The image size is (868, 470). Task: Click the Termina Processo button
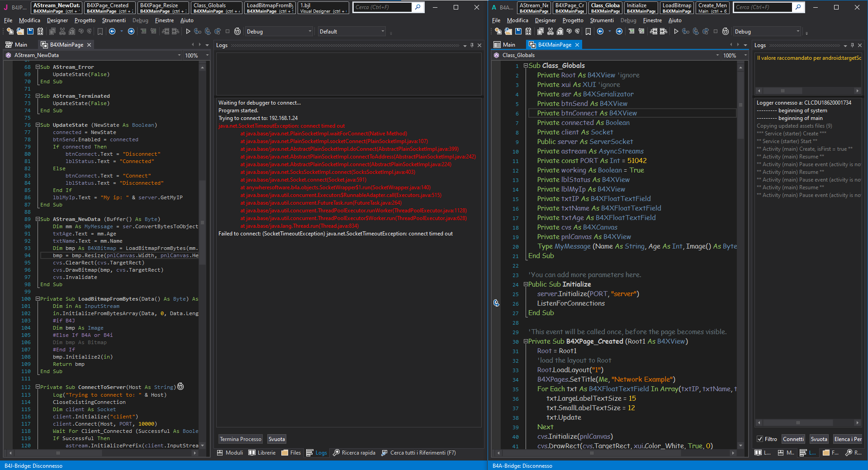coord(240,439)
